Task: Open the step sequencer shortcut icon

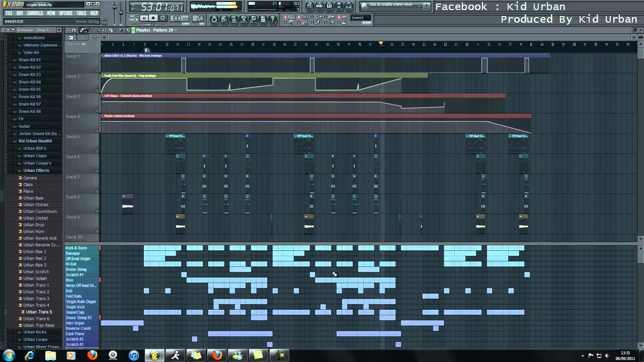Action: coord(319,6)
